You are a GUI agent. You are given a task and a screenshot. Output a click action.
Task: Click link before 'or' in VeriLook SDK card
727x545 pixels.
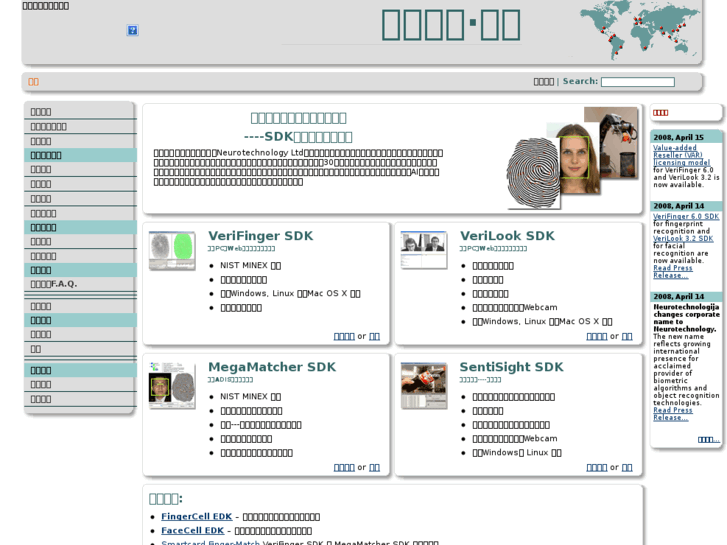click(597, 336)
